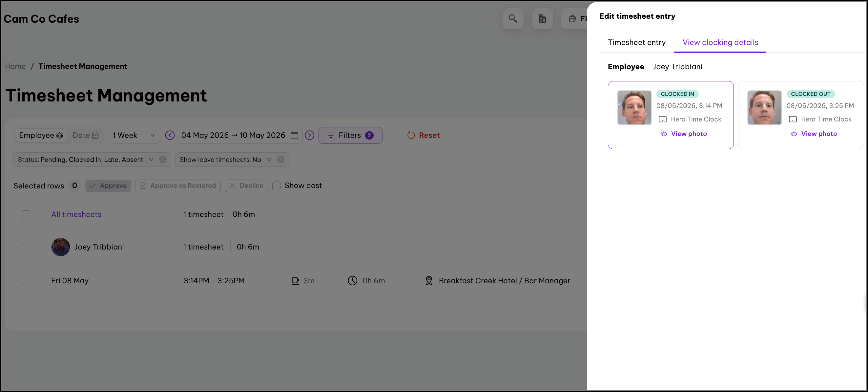Open the 1 Week period dropdown
The width and height of the screenshot is (868, 392).
coord(134,135)
